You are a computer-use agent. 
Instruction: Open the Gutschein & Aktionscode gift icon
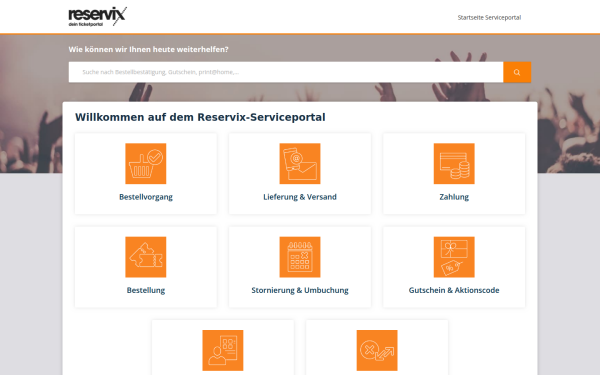point(454,257)
